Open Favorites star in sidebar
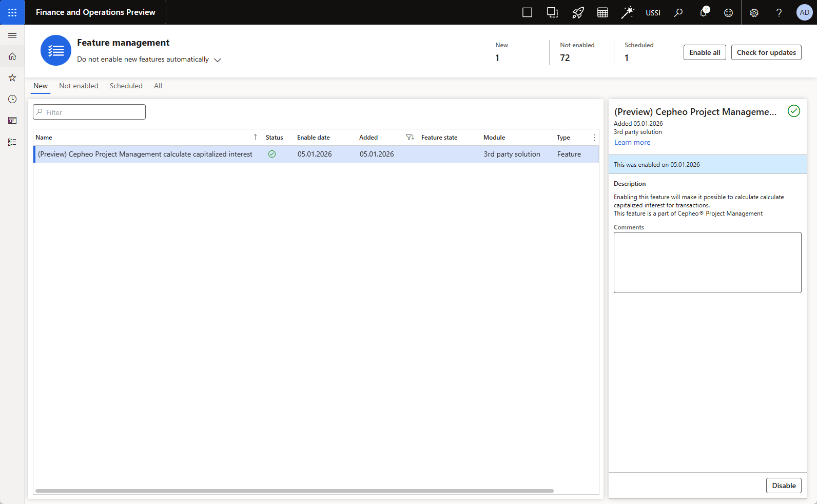This screenshot has height=504, width=817. (12, 77)
